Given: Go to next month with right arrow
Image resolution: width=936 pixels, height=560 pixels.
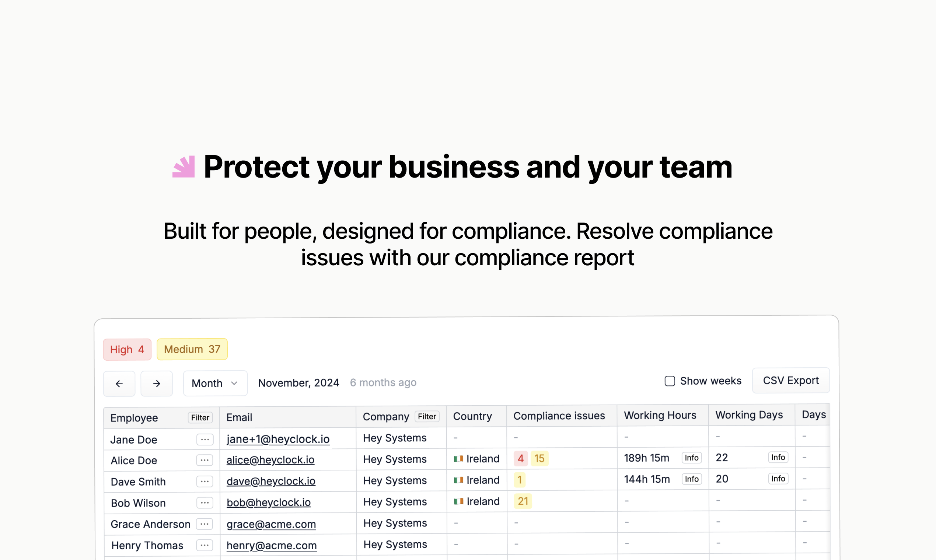Looking at the screenshot, I should 157,384.
